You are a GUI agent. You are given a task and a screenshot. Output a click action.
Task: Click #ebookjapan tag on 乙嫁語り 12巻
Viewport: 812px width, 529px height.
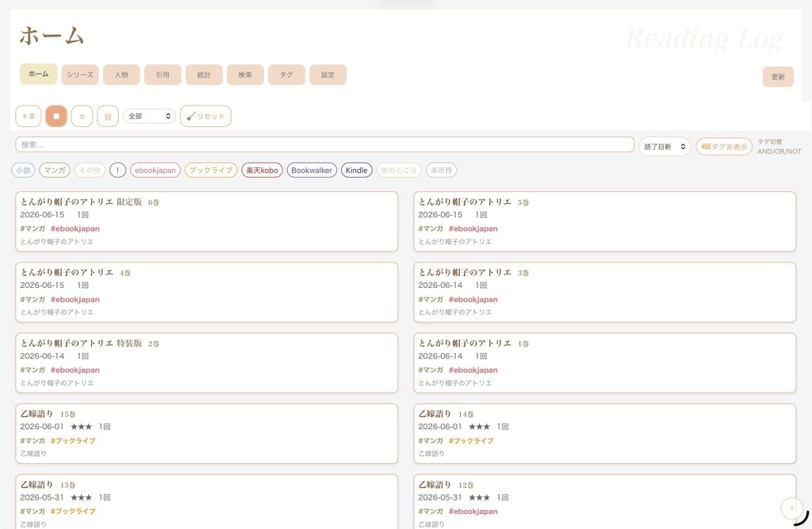point(473,512)
